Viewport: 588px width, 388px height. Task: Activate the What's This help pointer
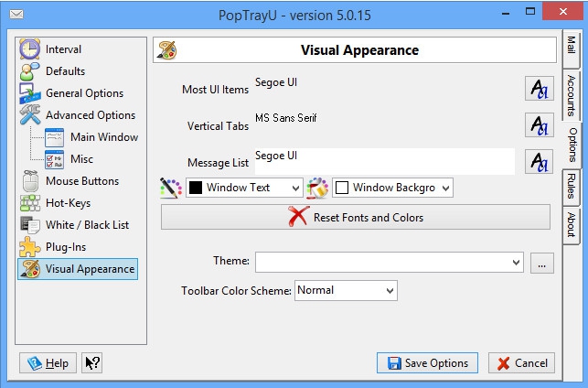click(x=91, y=363)
